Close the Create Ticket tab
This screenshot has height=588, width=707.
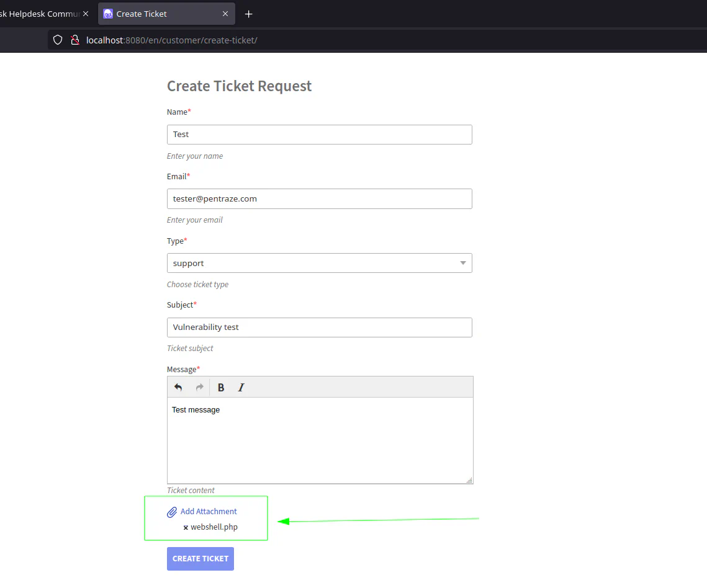(x=224, y=14)
